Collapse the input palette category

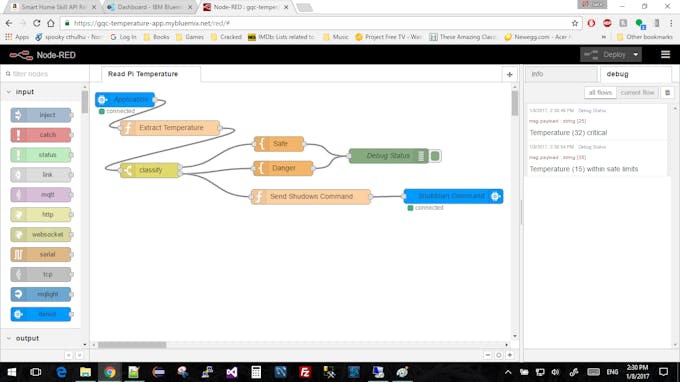coord(9,92)
